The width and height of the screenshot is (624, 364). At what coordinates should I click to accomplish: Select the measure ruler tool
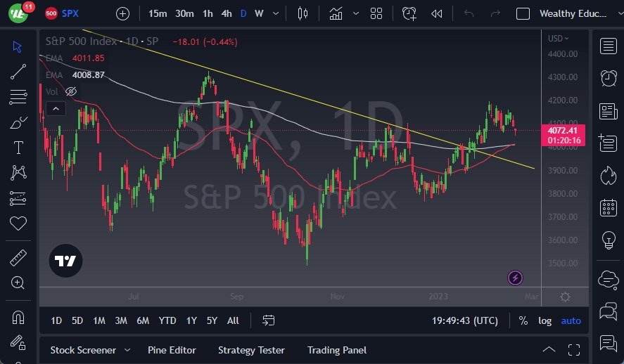[x=18, y=257]
